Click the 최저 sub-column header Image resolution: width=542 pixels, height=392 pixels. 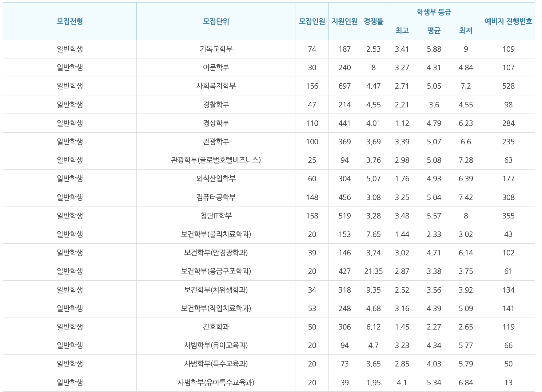[465, 31]
